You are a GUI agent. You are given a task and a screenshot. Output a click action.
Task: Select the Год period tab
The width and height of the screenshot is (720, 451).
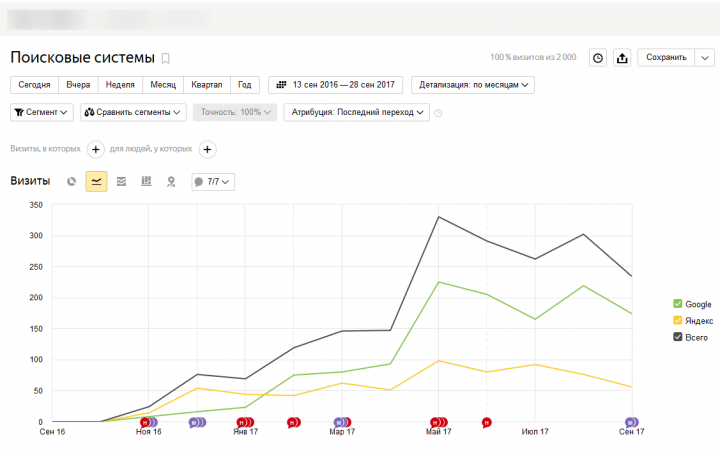point(245,85)
